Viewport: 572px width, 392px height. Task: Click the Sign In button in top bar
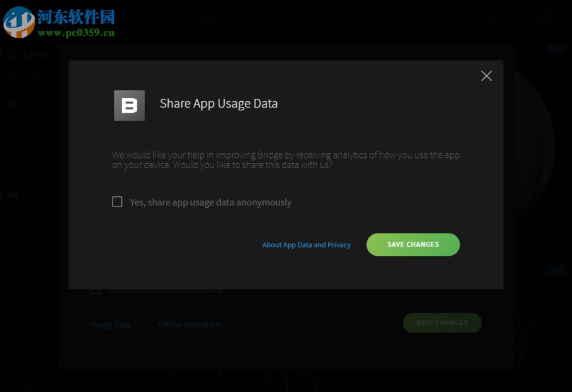pos(542,21)
